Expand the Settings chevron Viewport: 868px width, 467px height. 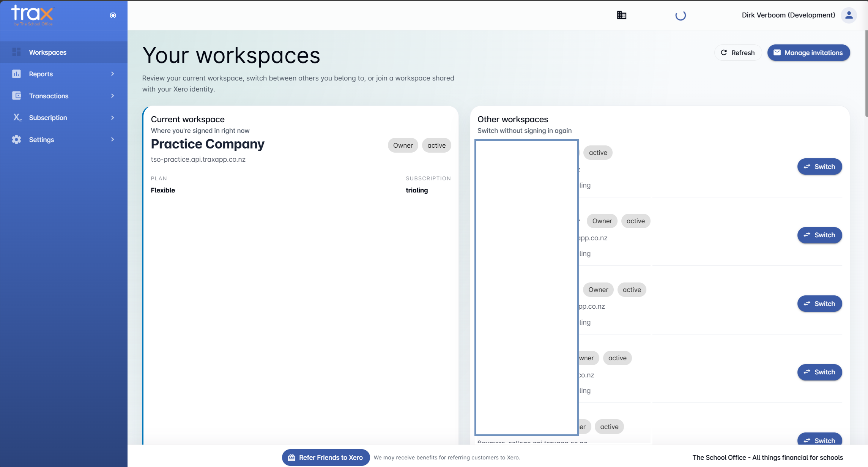pos(112,139)
